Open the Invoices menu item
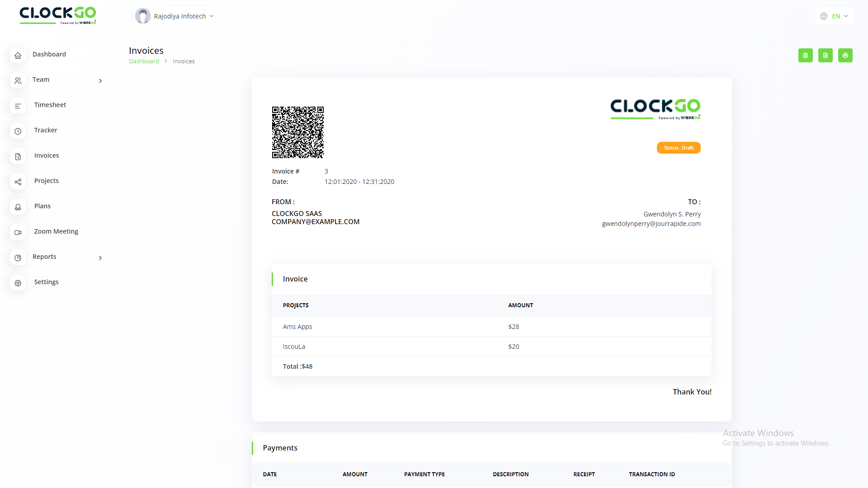 point(47,155)
